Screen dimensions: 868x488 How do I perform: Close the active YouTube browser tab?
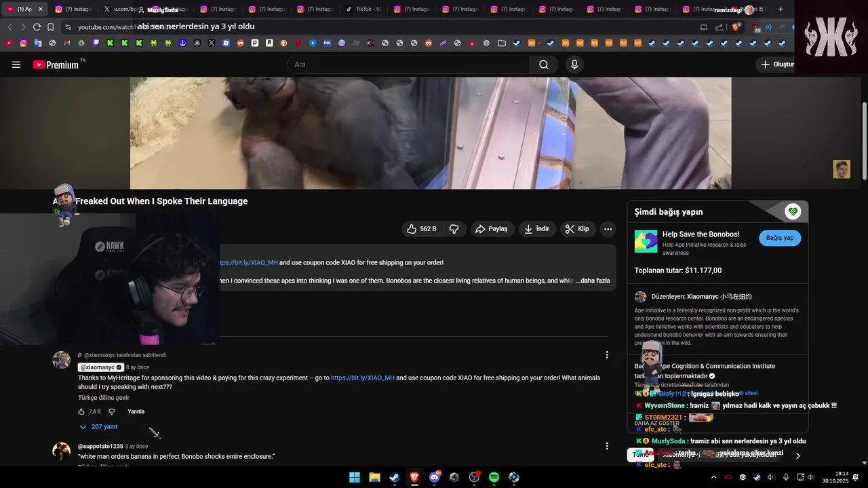coord(41,9)
